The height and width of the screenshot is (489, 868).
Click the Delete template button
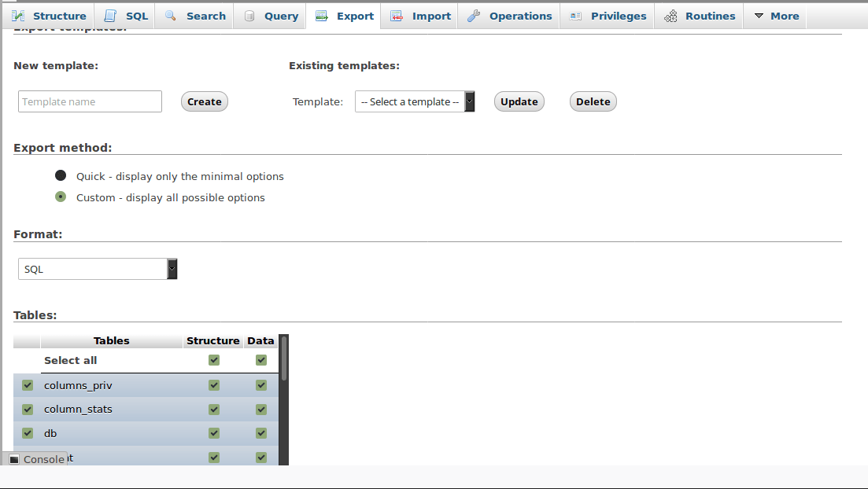pyautogui.click(x=593, y=101)
